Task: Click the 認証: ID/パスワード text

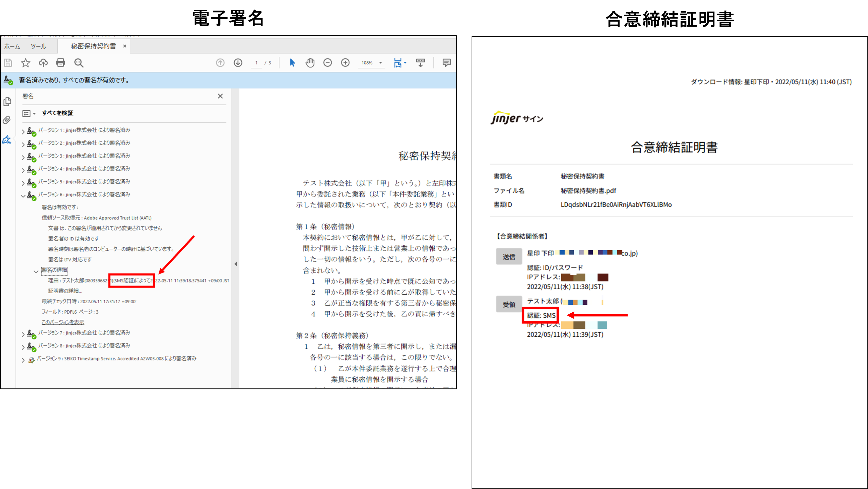Action: click(x=555, y=268)
